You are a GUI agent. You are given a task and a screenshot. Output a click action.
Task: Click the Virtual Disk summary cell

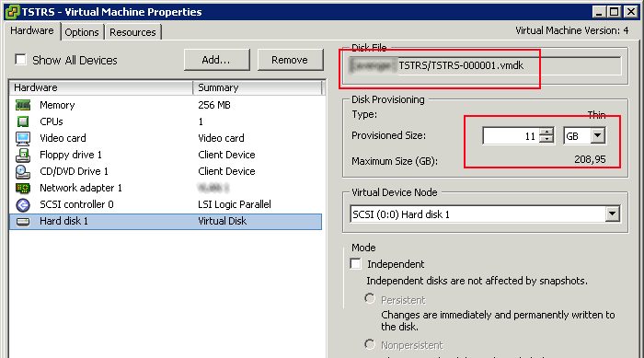(x=223, y=221)
